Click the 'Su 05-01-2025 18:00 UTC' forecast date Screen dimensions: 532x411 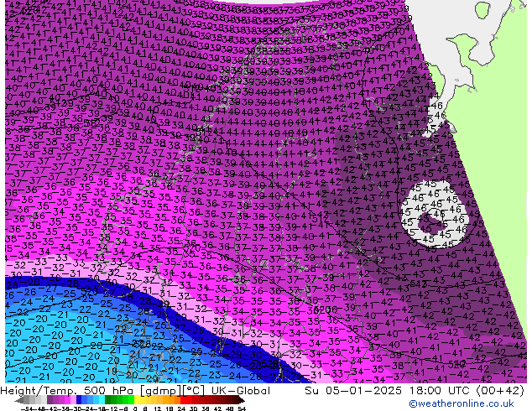point(388,391)
